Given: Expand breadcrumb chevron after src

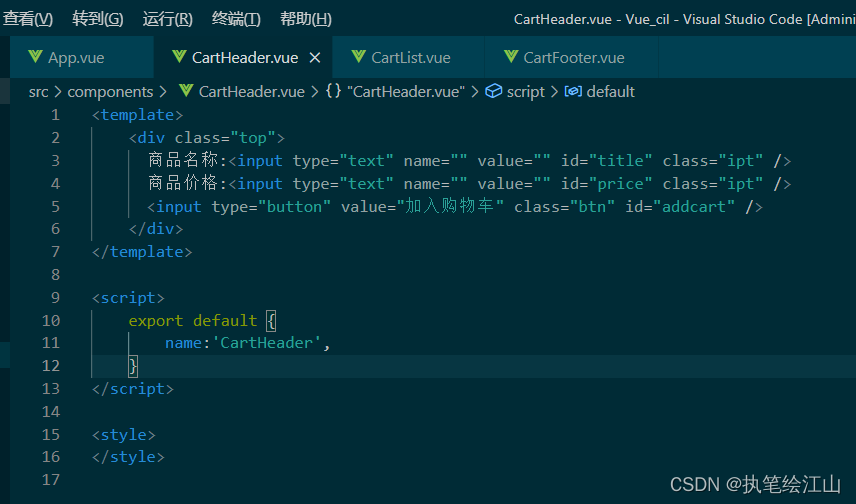Looking at the screenshot, I should pyautogui.click(x=58, y=92).
